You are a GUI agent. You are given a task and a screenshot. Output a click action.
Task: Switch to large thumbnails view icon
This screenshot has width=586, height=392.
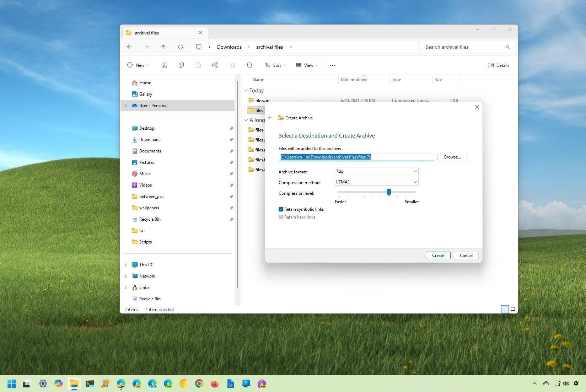pyautogui.click(x=513, y=309)
